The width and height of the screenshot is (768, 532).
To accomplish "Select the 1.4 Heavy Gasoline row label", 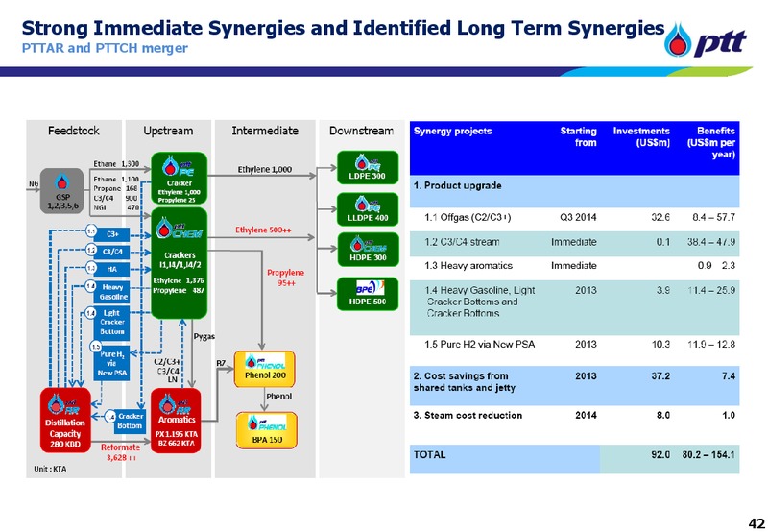I will point(479,302).
